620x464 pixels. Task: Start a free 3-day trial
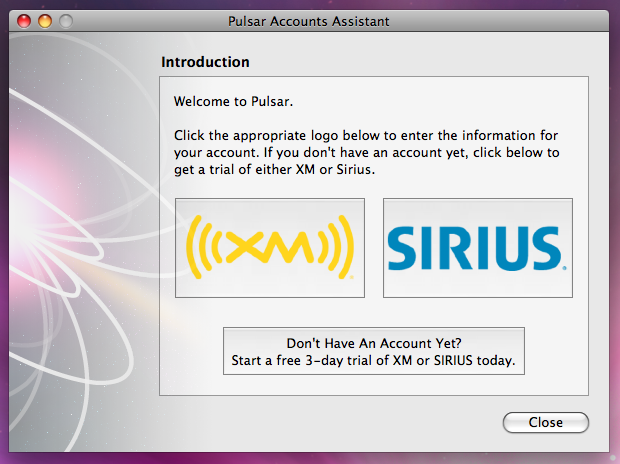pyautogui.click(x=374, y=351)
